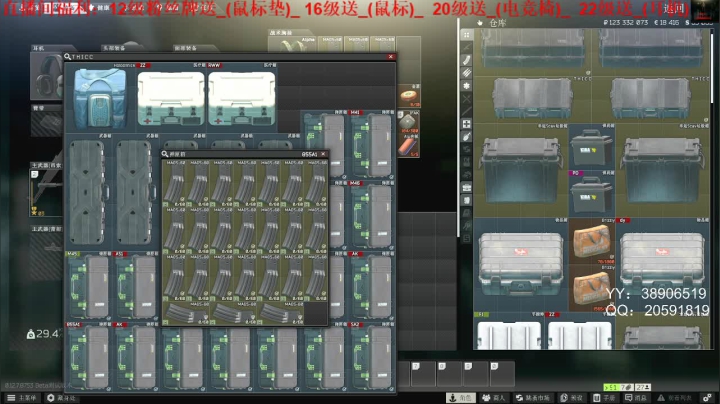Click the green >51 status indicator
The height and width of the screenshot is (404, 720).
pos(612,387)
